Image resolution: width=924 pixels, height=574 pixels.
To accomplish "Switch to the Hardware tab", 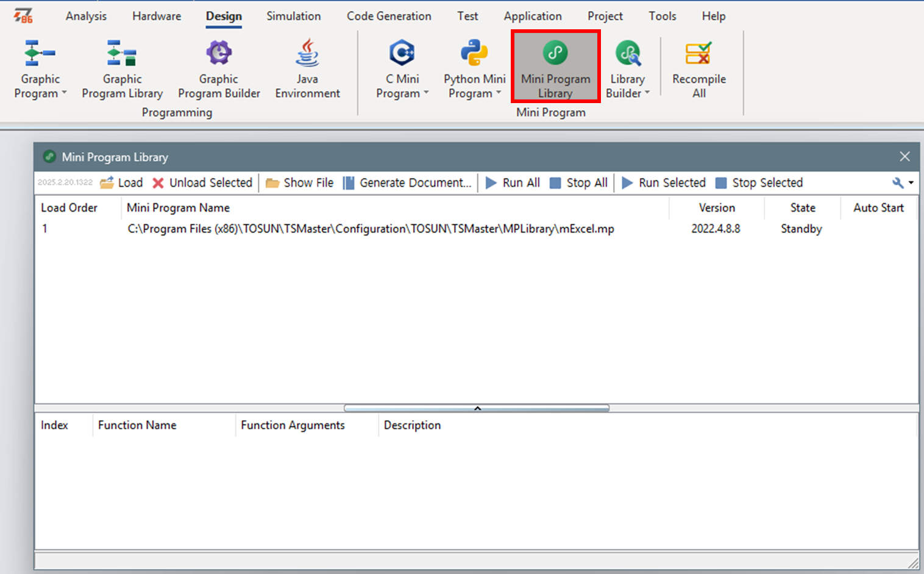I will pyautogui.click(x=157, y=16).
